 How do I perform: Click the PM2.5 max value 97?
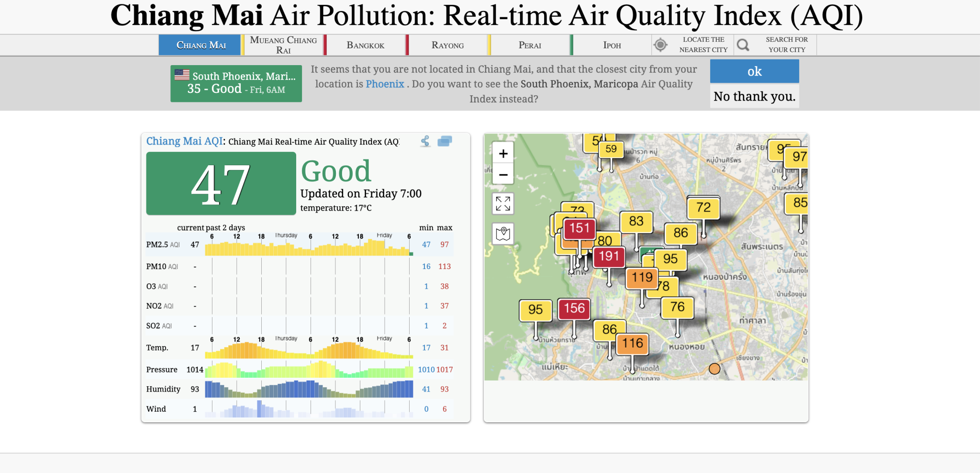(x=445, y=245)
